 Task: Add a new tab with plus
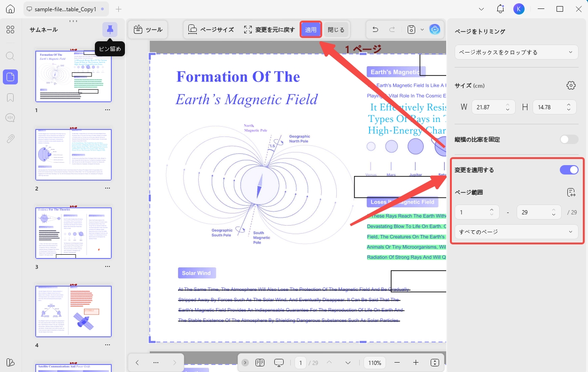[118, 9]
